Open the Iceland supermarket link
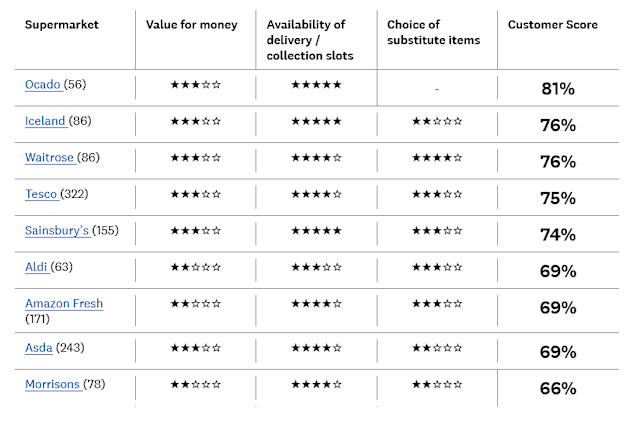 46,121
